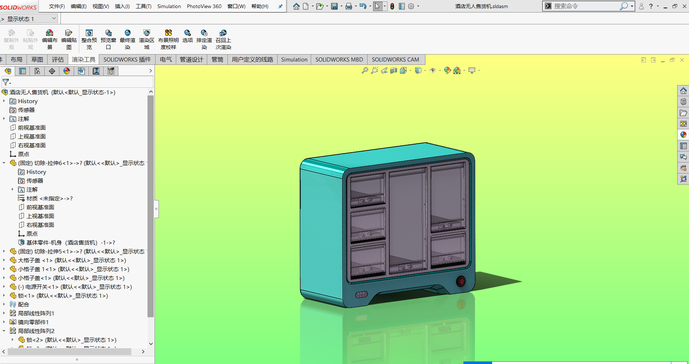Viewport: 689px width, 364px height.
Task: Click the SOLIDWORKS Resources home icon in right task pane
Action: 683,91
